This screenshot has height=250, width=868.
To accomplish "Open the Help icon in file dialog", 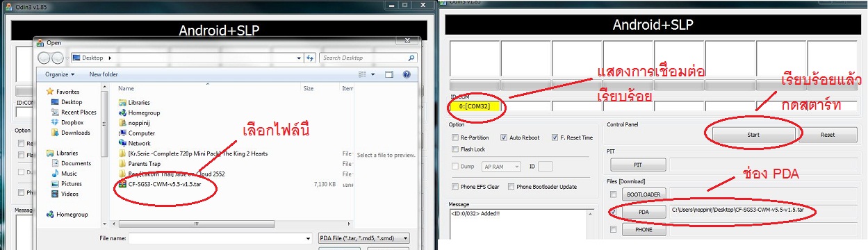I will [x=407, y=74].
